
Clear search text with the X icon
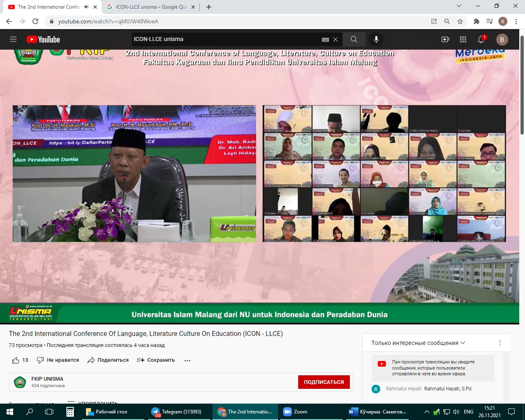336,39
